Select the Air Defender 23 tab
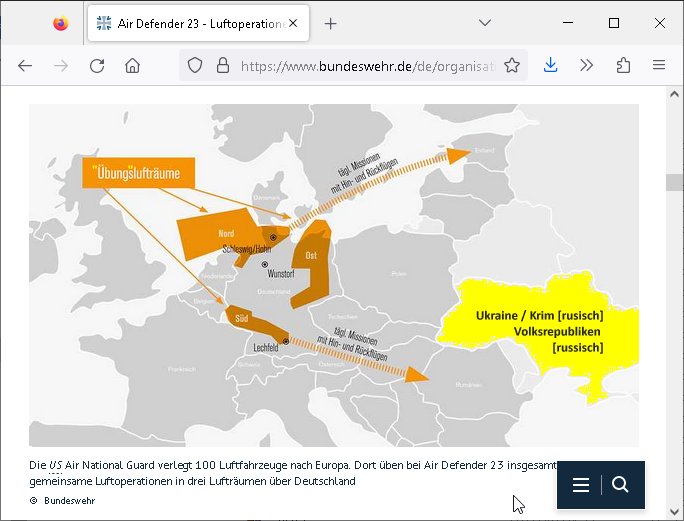Image resolution: width=684 pixels, height=521 pixels. (190, 23)
